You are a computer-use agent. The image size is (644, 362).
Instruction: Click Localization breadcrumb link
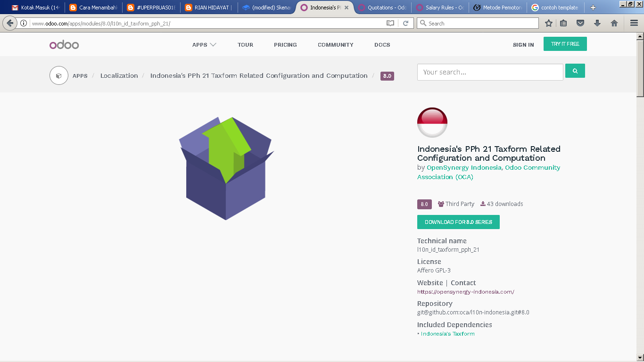(119, 75)
